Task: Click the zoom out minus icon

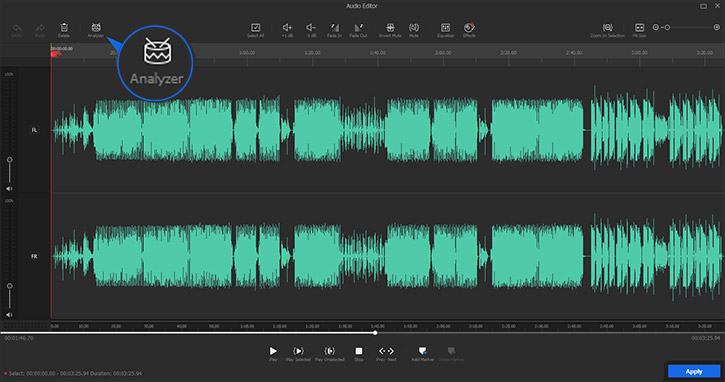Action: 655,27
